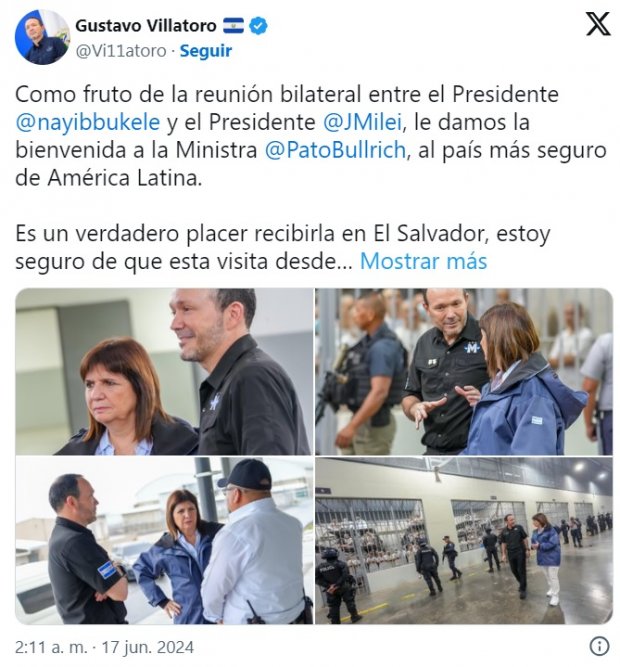View photo of man gesturing near cells
The image size is (620, 667).
tap(464, 371)
